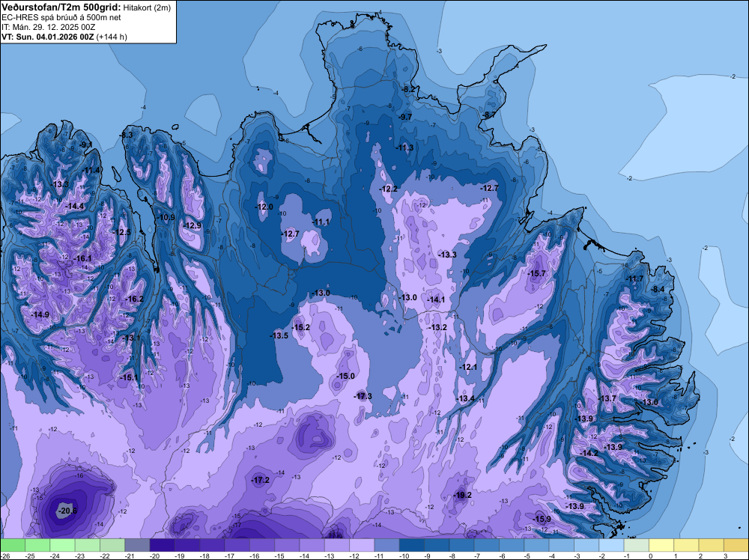
Task: Click the -13.1 temperature label
Action: pyautogui.click(x=131, y=338)
